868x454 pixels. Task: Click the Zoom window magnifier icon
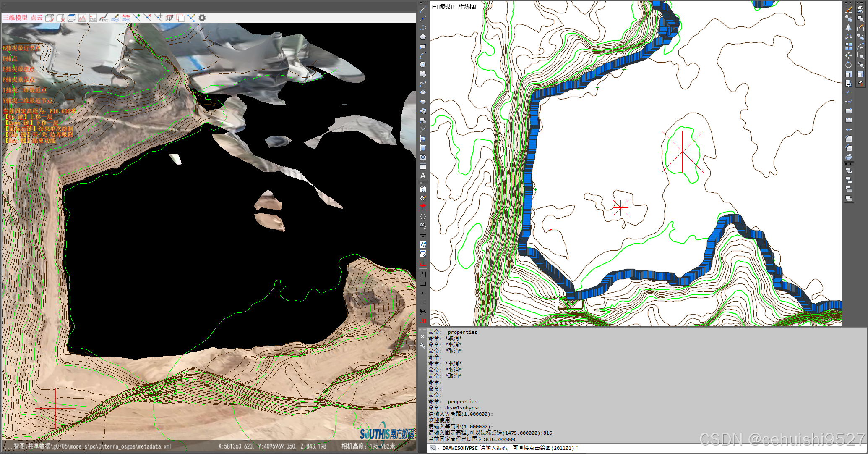860,55
